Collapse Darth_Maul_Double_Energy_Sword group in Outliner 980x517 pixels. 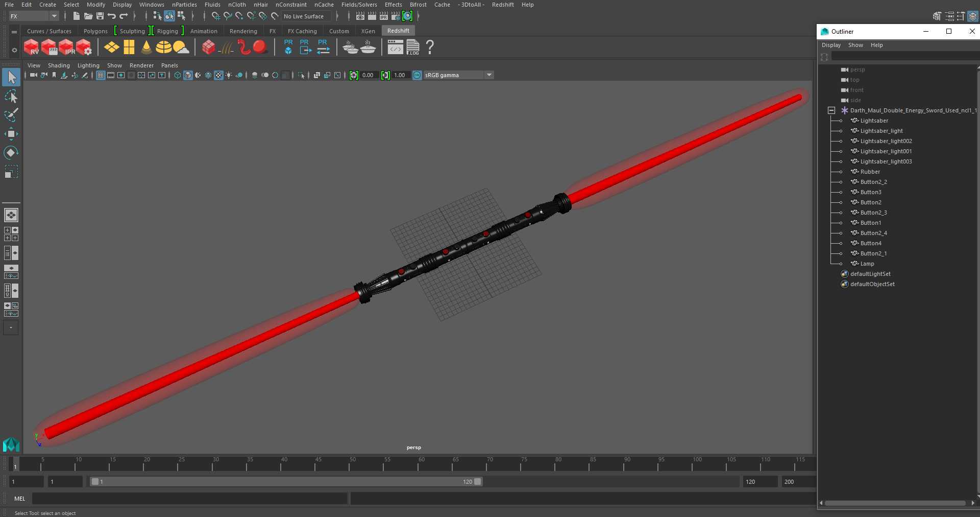[x=831, y=110]
